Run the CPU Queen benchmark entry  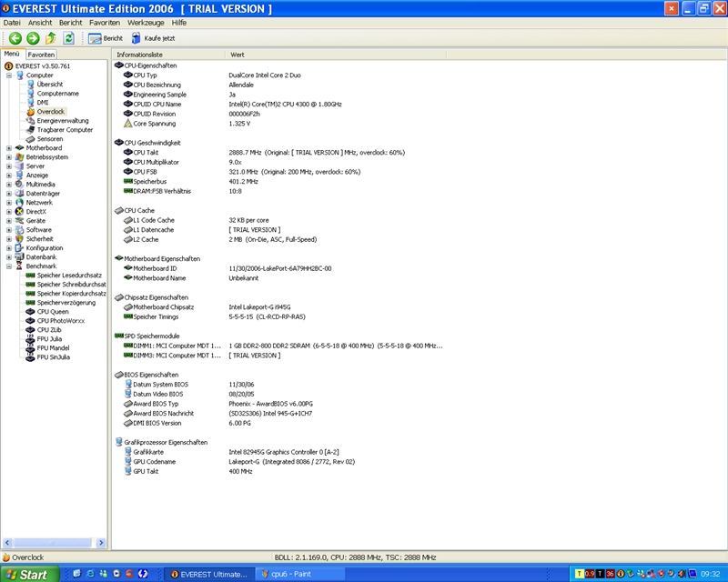(53, 311)
